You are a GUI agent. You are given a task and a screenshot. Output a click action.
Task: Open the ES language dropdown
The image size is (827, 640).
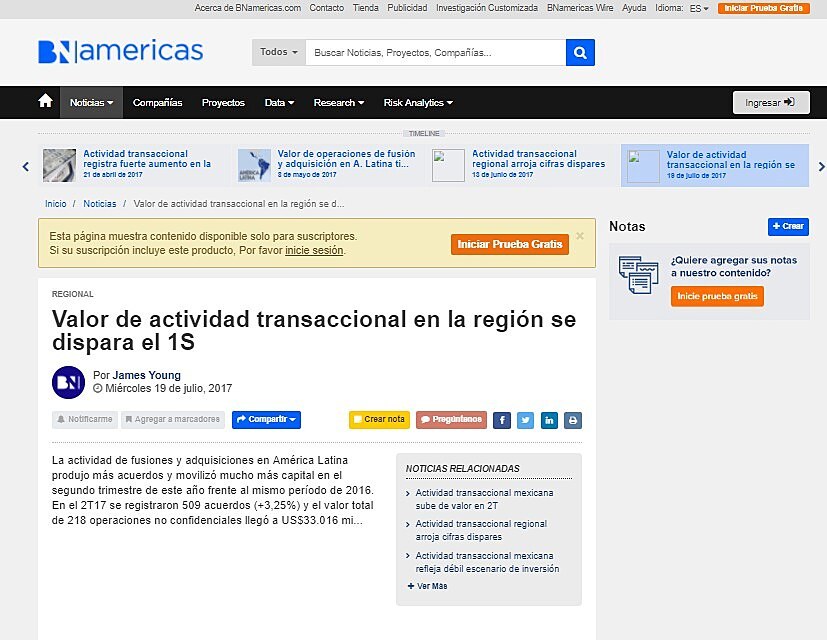[x=699, y=8]
